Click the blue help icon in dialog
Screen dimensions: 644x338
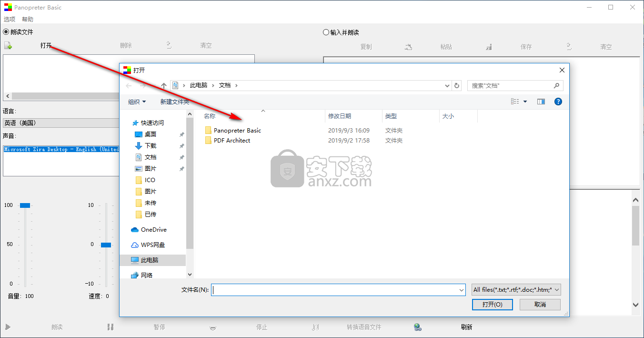point(558,102)
